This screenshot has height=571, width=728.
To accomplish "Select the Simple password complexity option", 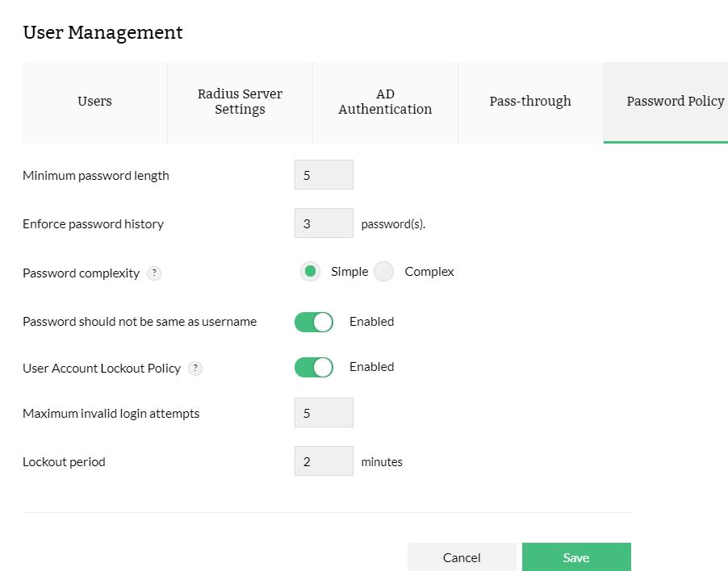I will click(x=310, y=272).
